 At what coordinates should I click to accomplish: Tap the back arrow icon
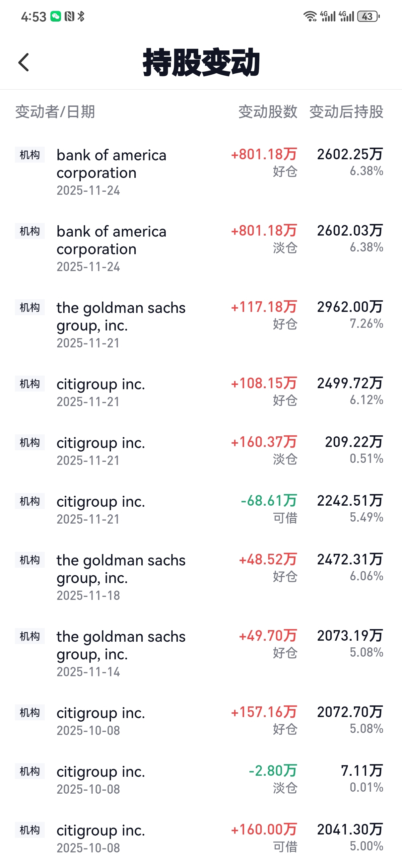(24, 62)
